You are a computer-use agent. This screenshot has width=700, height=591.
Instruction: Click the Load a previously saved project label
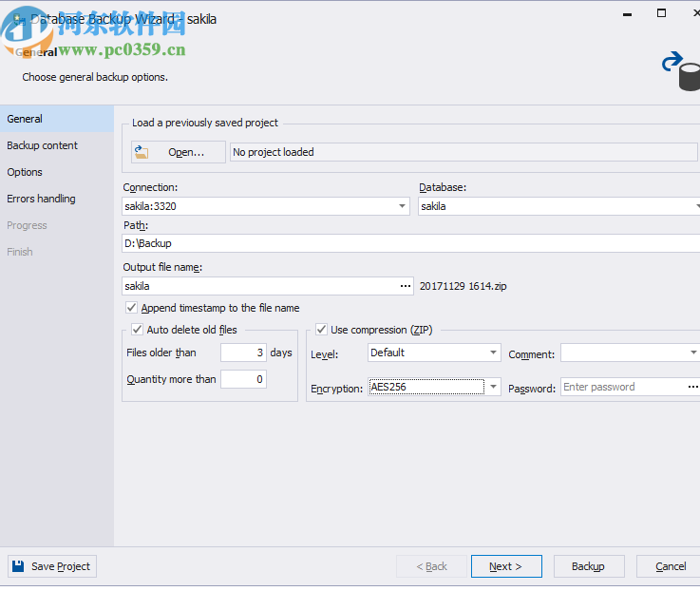pos(205,123)
